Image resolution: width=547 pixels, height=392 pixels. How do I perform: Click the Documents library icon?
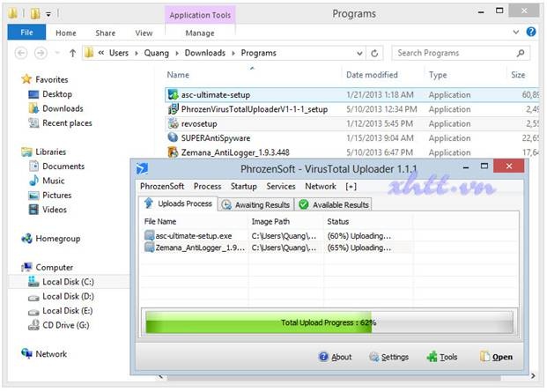[x=33, y=166]
